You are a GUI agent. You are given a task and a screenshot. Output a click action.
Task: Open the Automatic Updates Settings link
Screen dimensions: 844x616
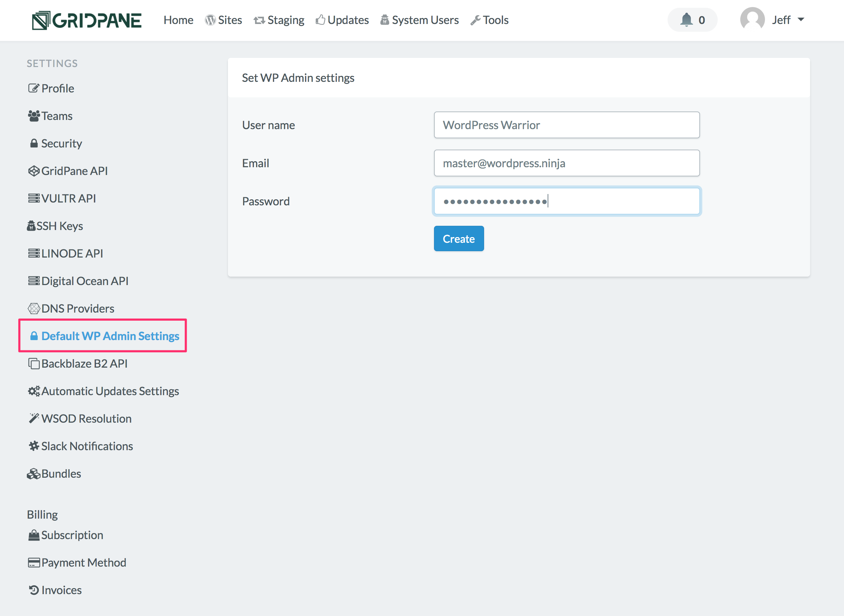[x=110, y=391]
